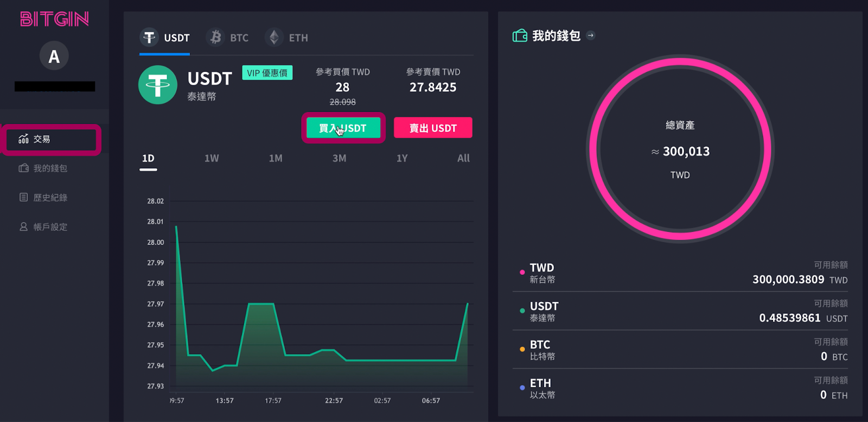
Task: Click the struck-through price 28.098
Action: (342, 102)
